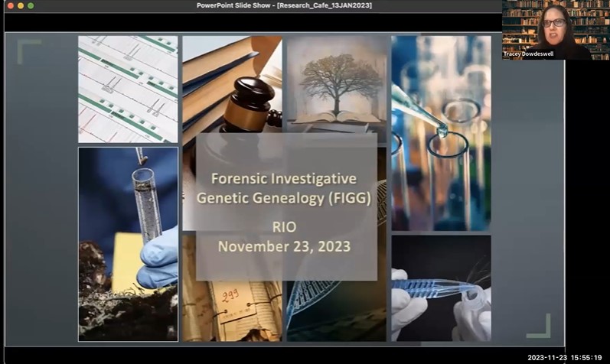
Task: Click the DNA electropherogram chart image
Action: click(128, 89)
